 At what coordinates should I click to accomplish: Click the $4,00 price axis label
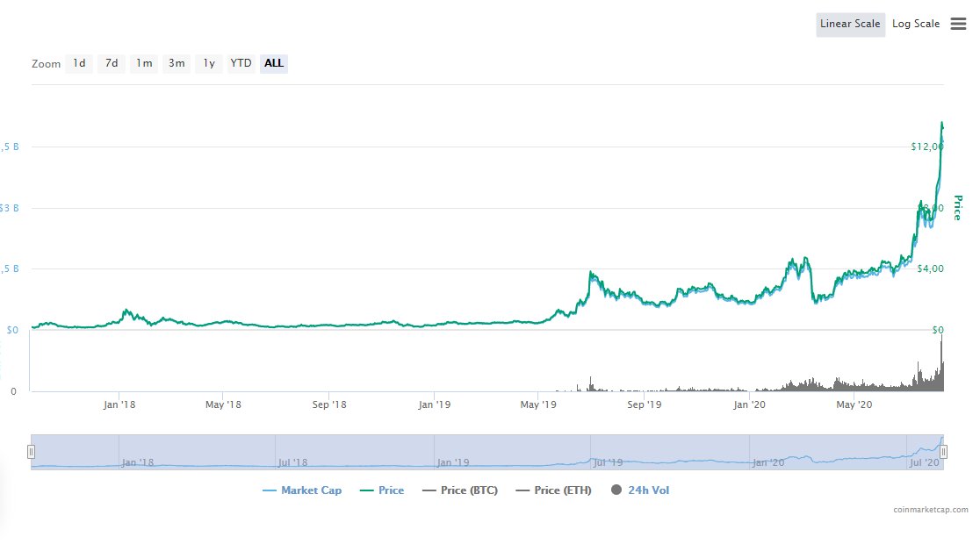(x=930, y=268)
